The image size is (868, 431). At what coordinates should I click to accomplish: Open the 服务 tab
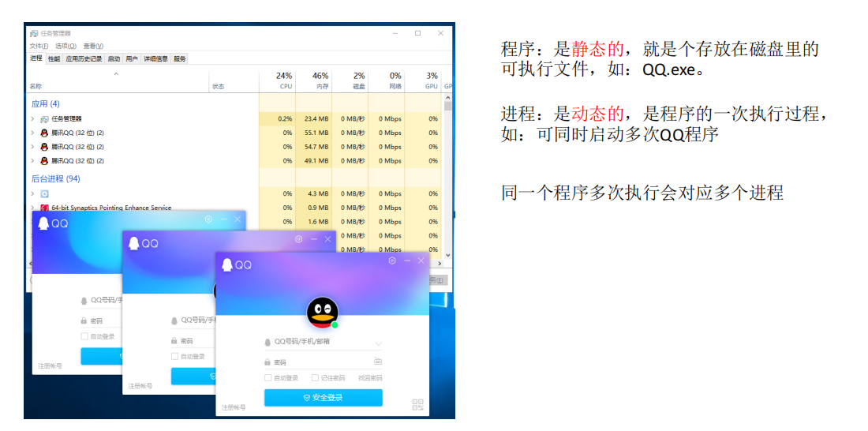(180, 58)
